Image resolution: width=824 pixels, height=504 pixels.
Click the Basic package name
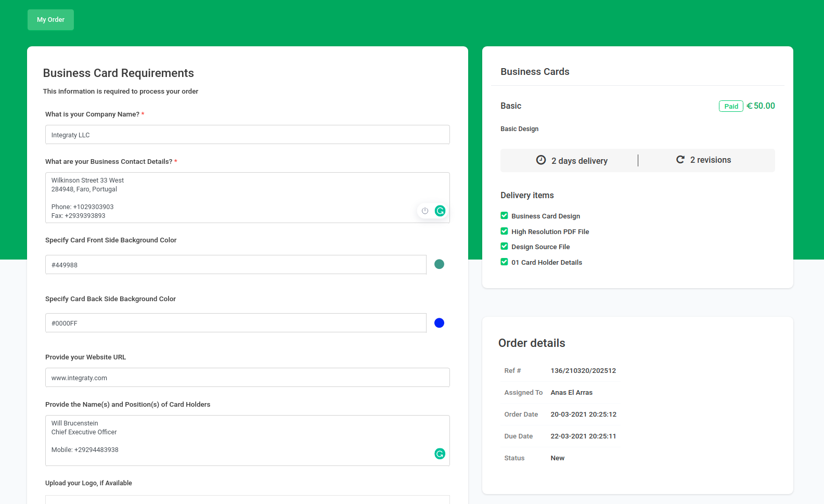(511, 106)
